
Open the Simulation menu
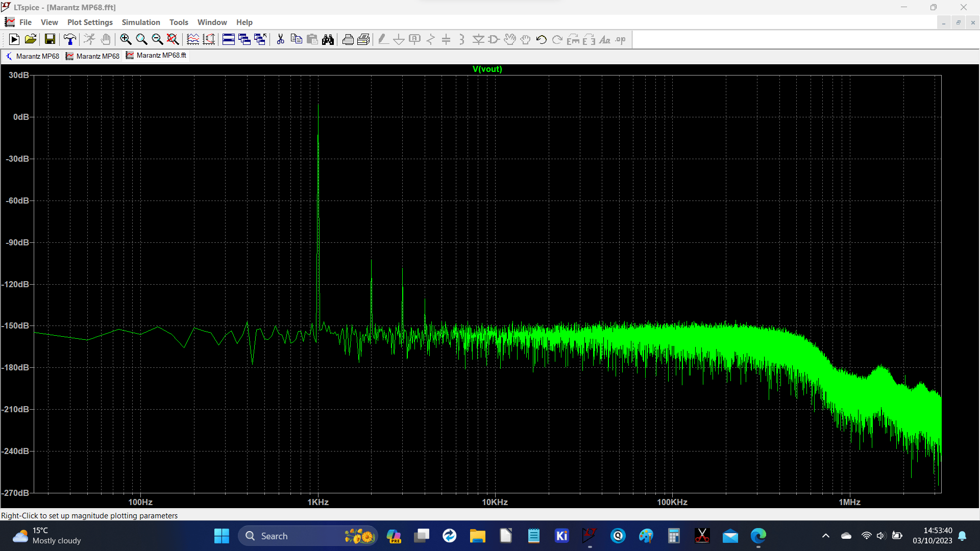coord(141,22)
